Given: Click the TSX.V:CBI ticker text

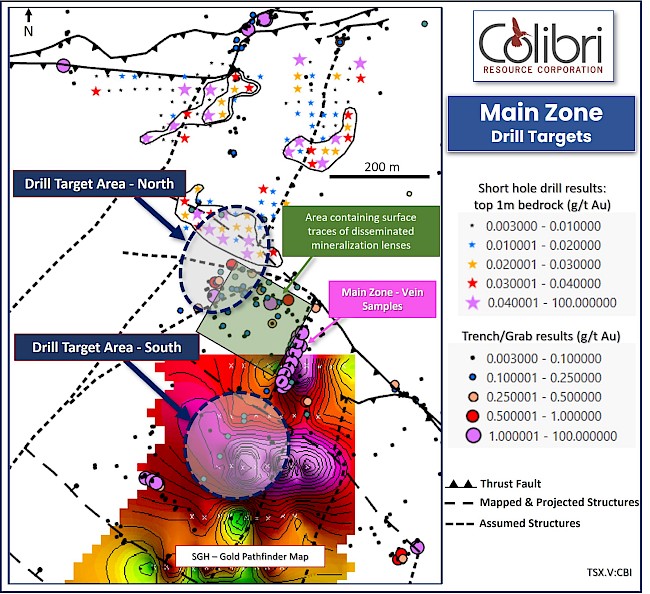Looking at the screenshot, I should (609, 572).
